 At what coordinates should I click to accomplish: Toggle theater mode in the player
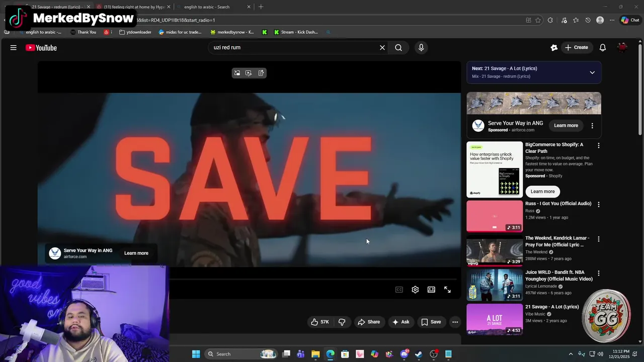coord(431,290)
